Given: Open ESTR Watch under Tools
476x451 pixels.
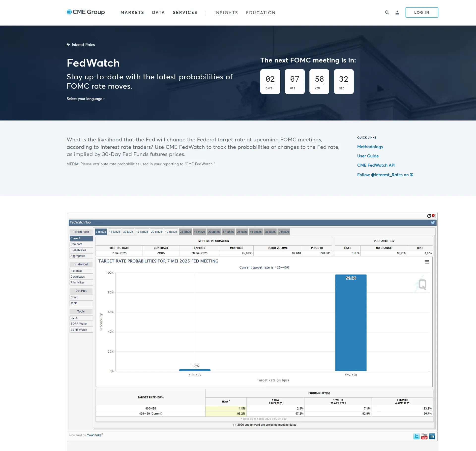Looking at the screenshot, I should pos(81,330).
